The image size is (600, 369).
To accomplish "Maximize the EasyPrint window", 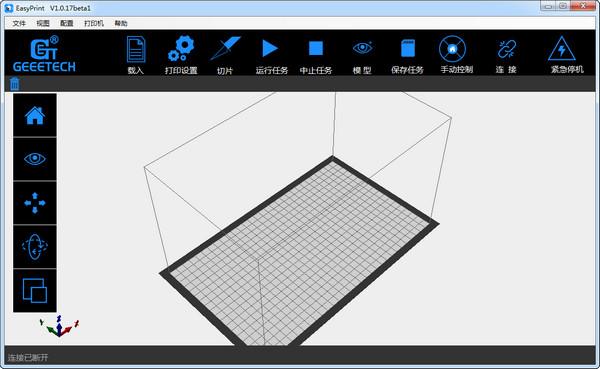I will tap(563, 6).
